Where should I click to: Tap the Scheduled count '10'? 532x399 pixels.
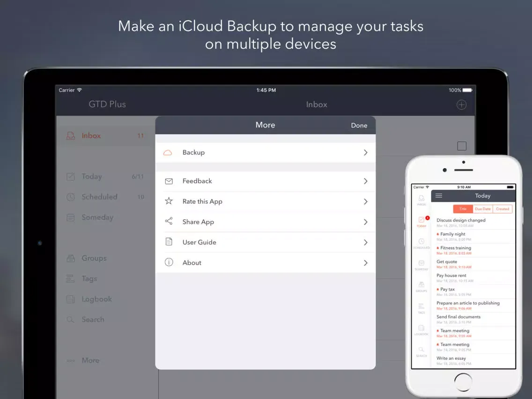[x=141, y=197]
